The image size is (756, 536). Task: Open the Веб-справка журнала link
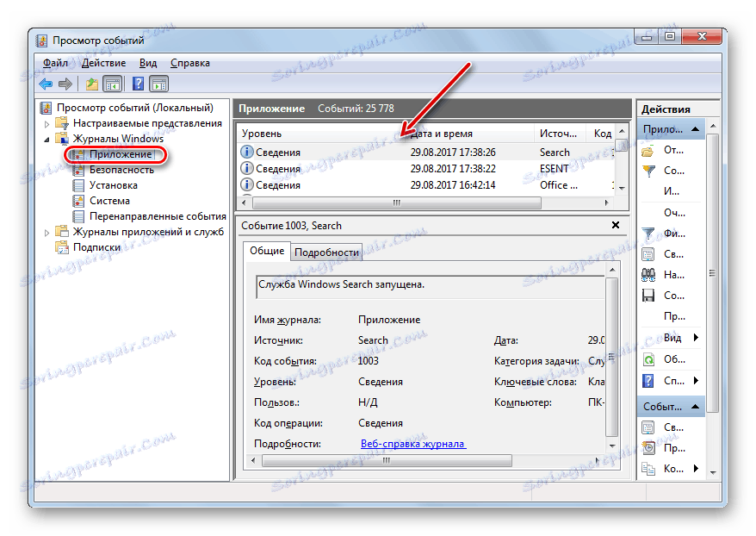[x=413, y=444]
